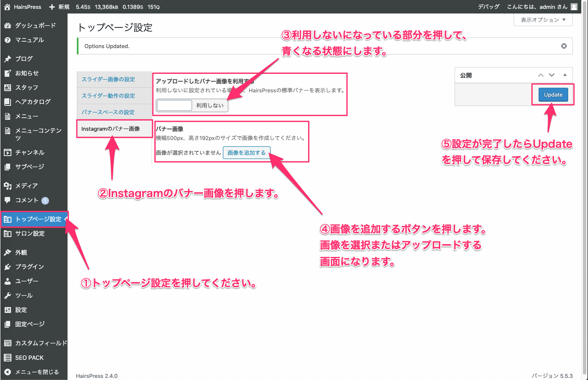
Task: Click the ツール wrench icon
Action: (8, 296)
